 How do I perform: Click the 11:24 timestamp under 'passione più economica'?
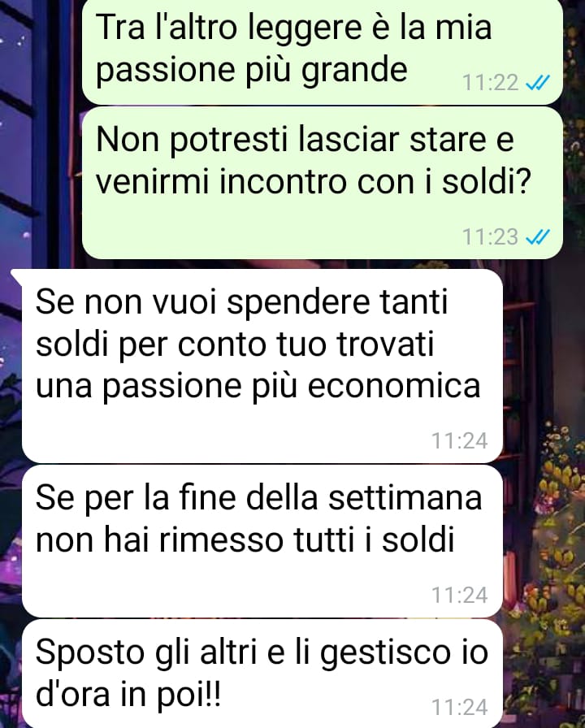460,440
